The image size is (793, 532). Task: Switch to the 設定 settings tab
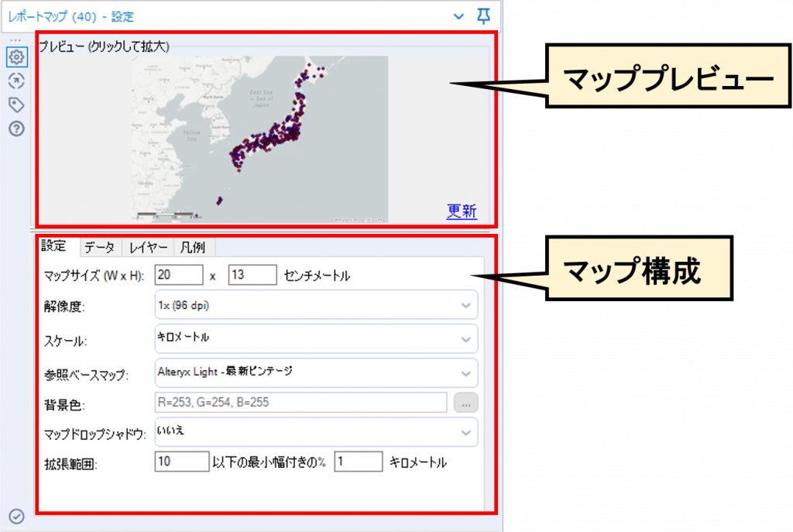point(55,247)
